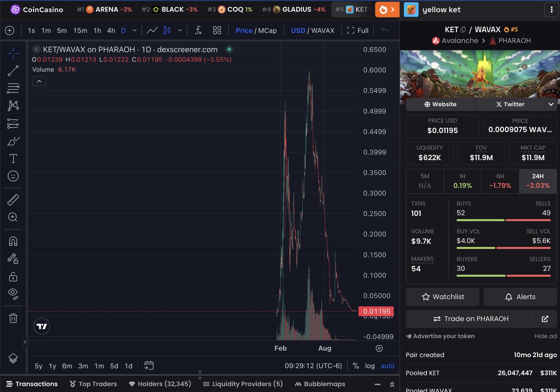Screen dimensions: 560x392
Task: Expand the bottom panel double chevron
Action: [392, 384]
